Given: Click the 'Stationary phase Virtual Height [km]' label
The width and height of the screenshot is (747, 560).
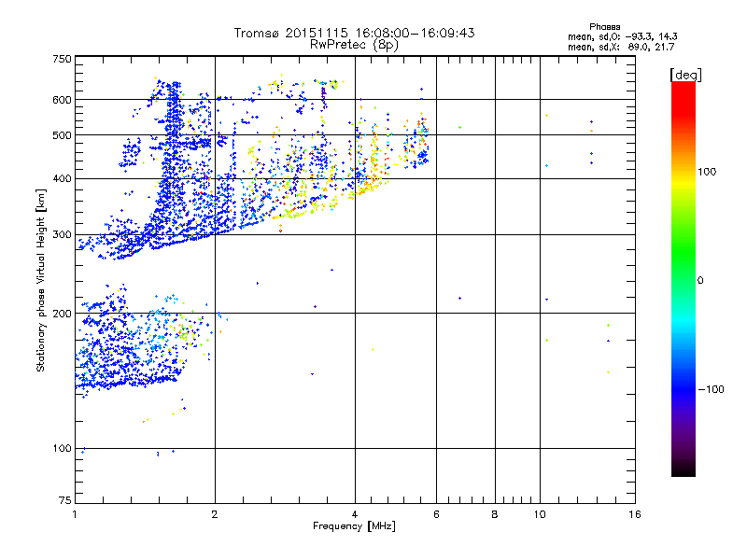Looking at the screenshot, I should (x=41, y=280).
